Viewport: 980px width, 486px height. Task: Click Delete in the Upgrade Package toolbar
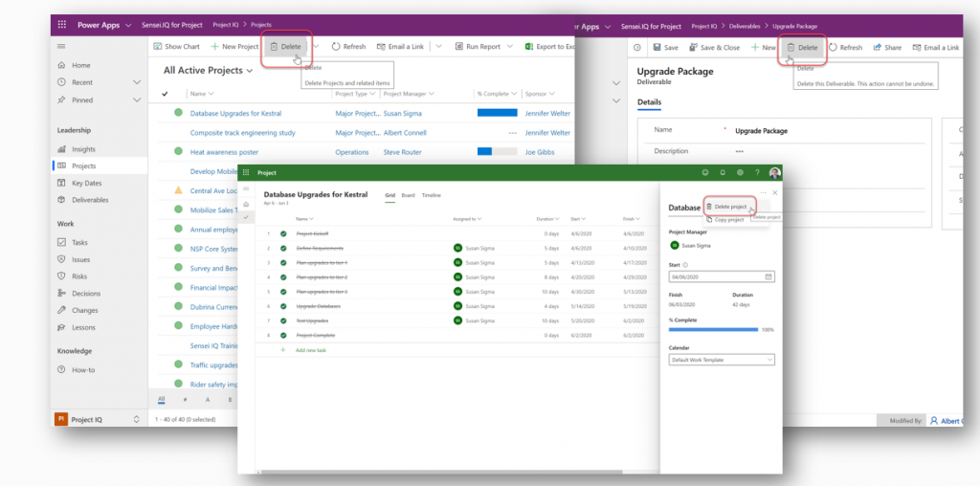point(802,48)
